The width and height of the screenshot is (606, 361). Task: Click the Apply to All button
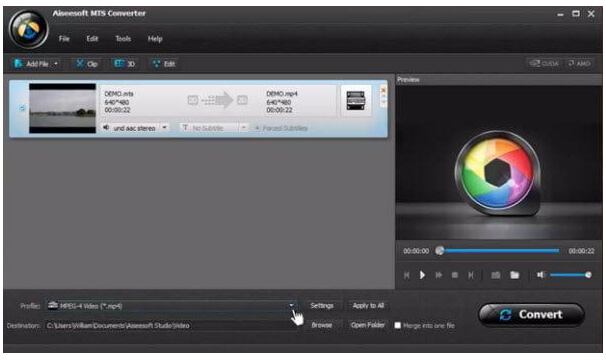pos(368,306)
